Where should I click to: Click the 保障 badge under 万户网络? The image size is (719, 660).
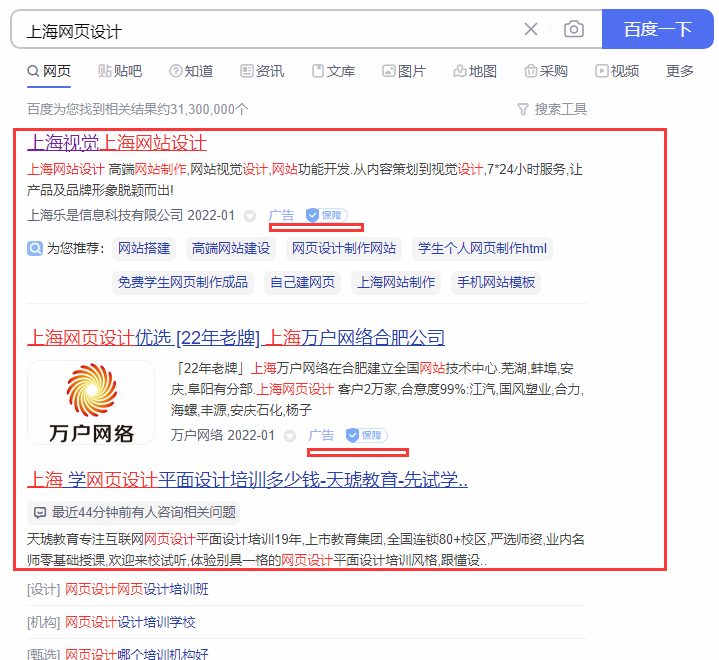tap(365, 435)
